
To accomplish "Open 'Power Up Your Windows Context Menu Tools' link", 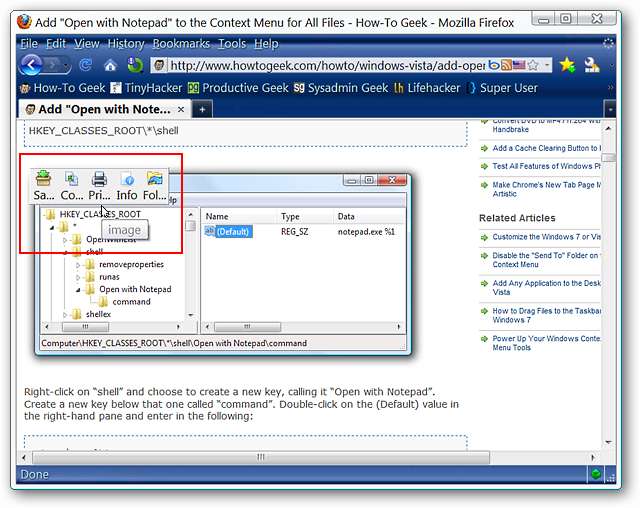I will [546, 343].
